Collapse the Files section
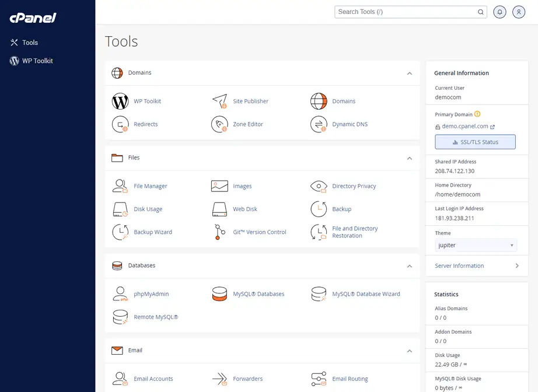This screenshot has height=392, width=538. (x=410, y=158)
